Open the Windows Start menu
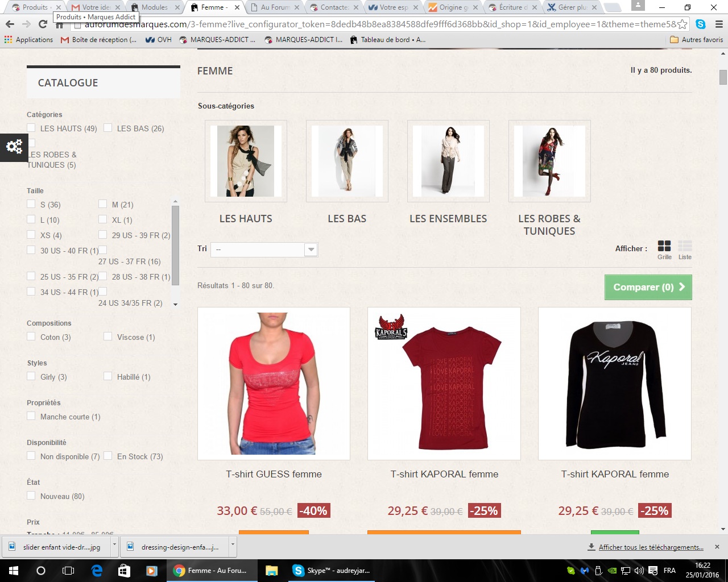 14,571
